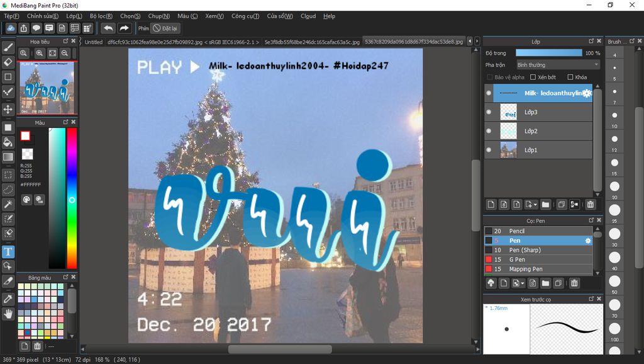Click the Phím button
Screen dimensions: 644x364
click(143, 28)
